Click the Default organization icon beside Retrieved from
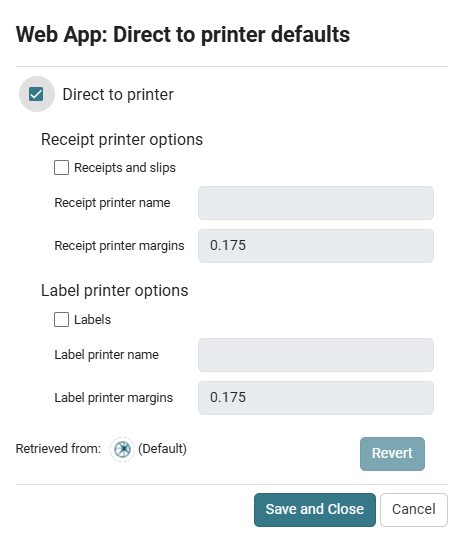Screen dimensions: 461x537 coord(122,449)
